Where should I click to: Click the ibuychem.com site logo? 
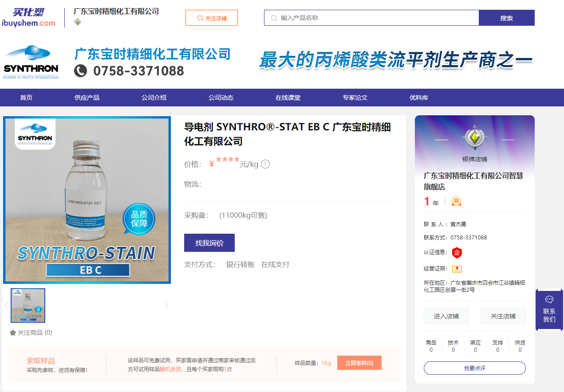click(x=28, y=18)
